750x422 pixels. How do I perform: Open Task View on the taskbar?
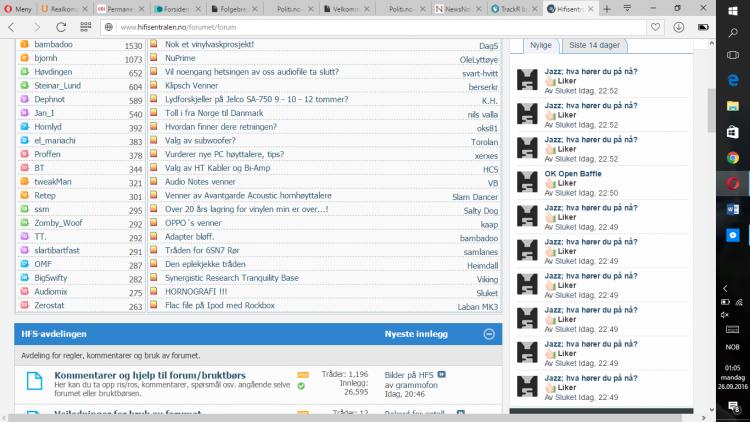[x=733, y=55]
